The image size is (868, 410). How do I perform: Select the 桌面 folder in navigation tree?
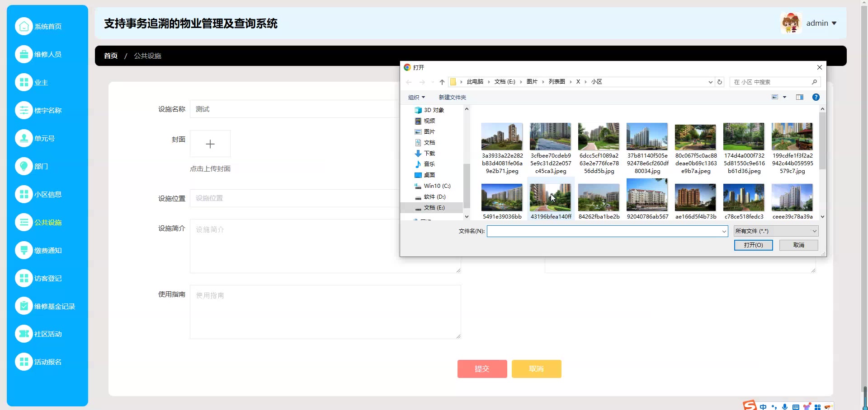(x=429, y=175)
